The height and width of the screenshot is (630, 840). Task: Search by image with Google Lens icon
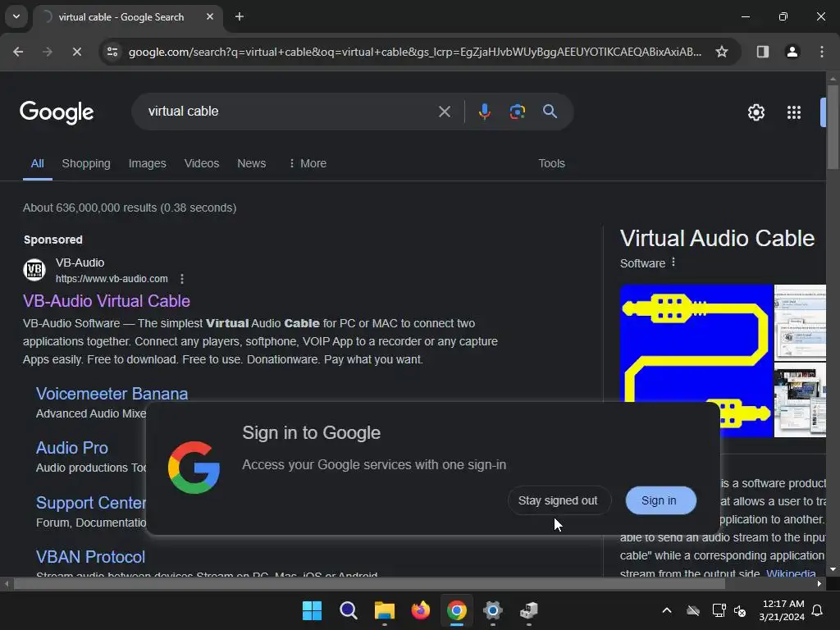click(x=517, y=112)
